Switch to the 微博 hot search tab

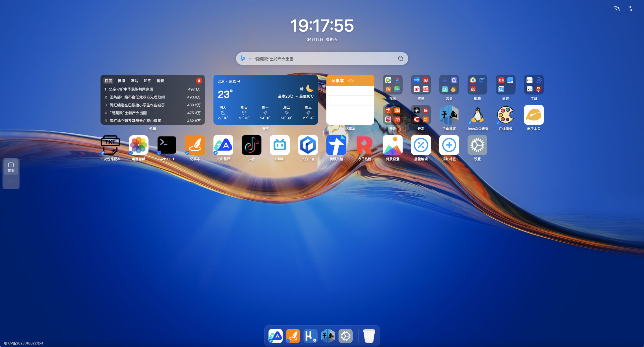coord(121,81)
